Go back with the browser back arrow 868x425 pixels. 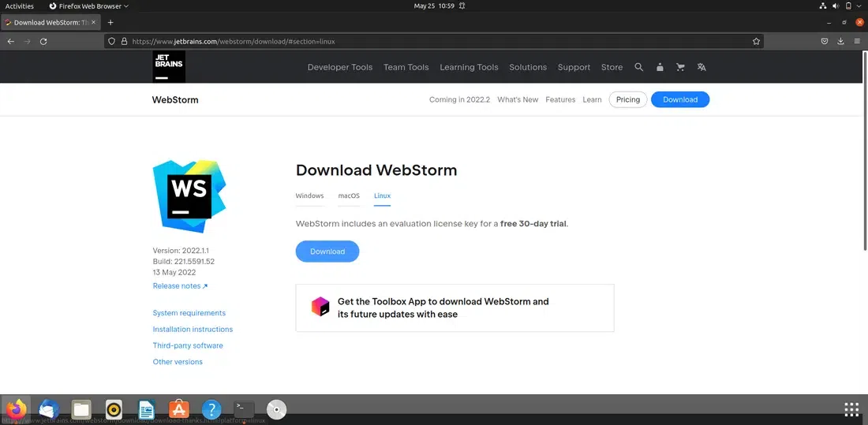[10, 42]
